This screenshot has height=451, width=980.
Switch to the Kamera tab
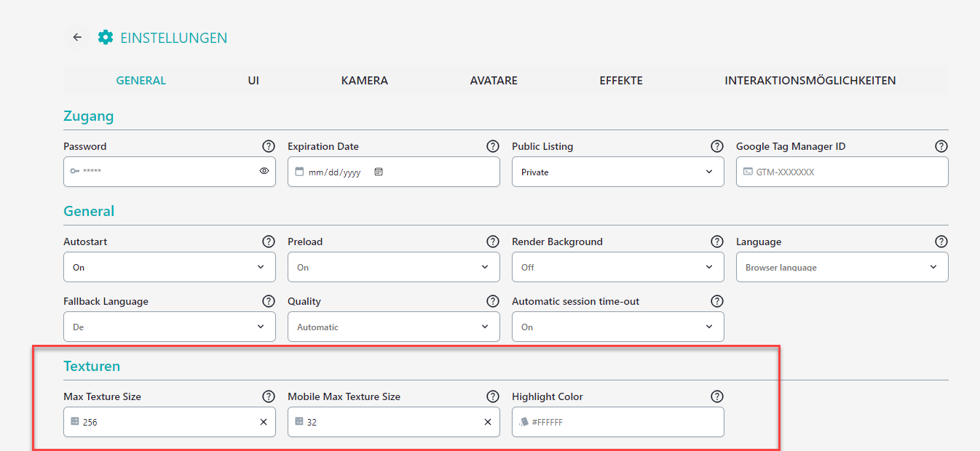[x=364, y=81]
